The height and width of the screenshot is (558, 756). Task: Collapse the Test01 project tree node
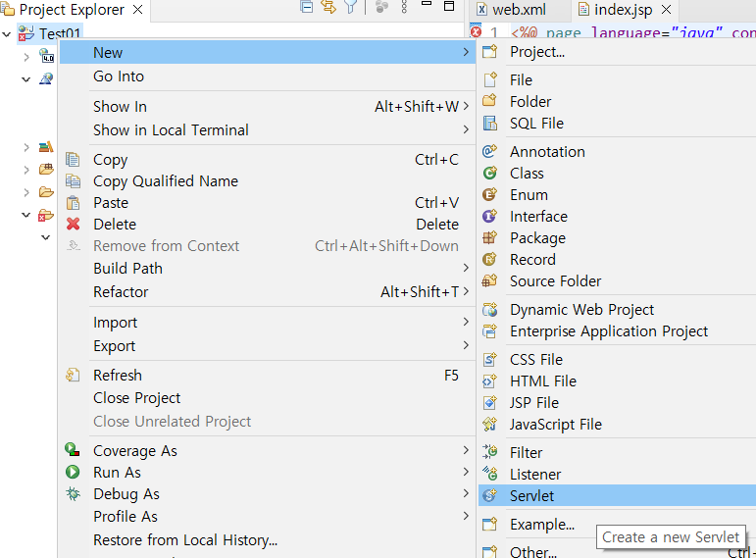(7, 34)
